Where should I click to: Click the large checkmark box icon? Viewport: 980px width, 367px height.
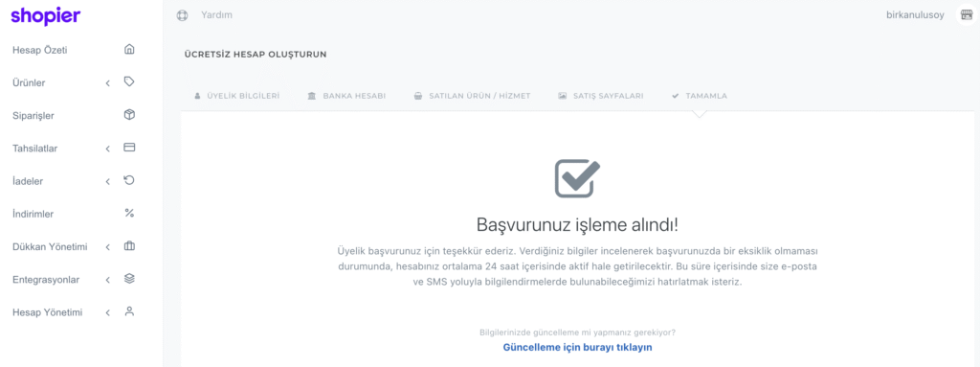tap(577, 178)
